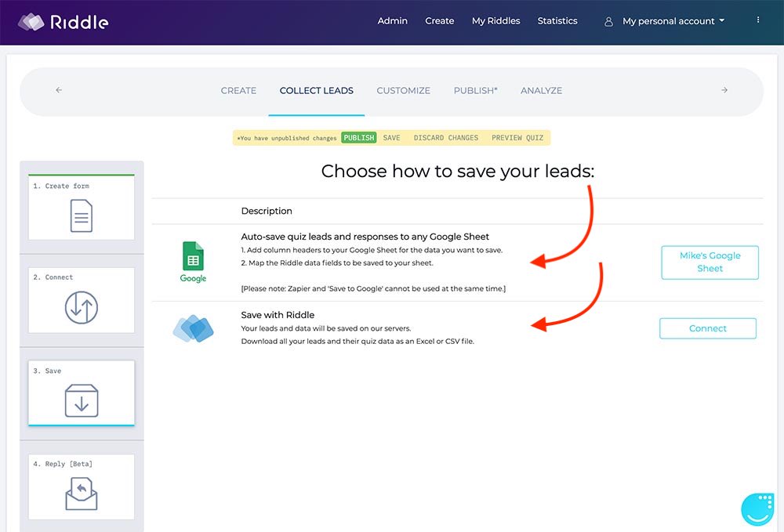
Task: Click the Google Sheets icon
Action: [x=193, y=262]
